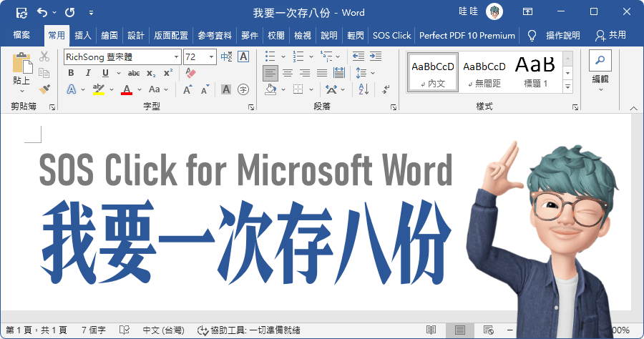Open the Perfect PDF 10 Premium tab

pyautogui.click(x=467, y=36)
